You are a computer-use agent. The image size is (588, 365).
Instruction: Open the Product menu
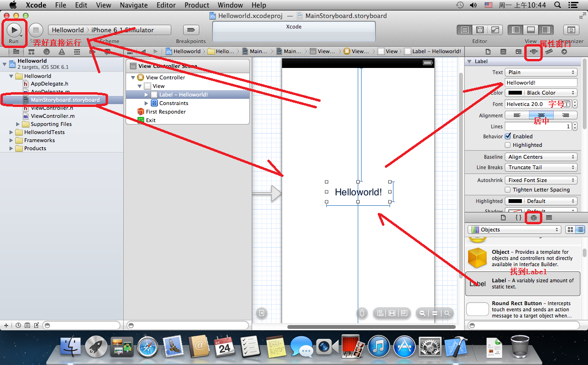coord(196,5)
